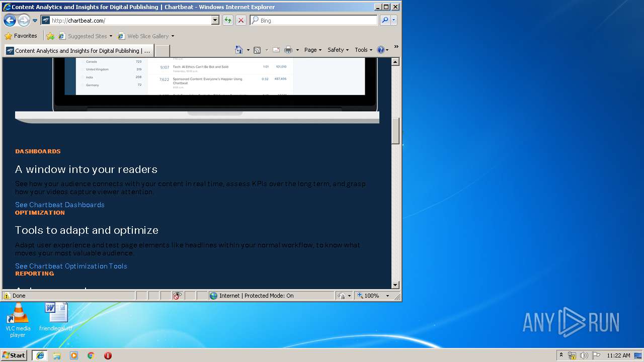
Task: Click the 'A window into your readers' heading
Action: (86, 169)
